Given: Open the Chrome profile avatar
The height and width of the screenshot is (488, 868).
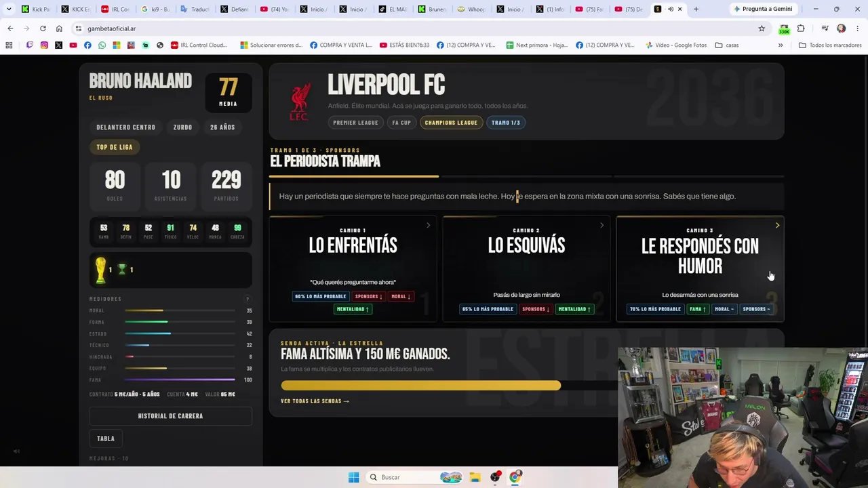Looking at the screenshot, I should [x=841, y=28].
